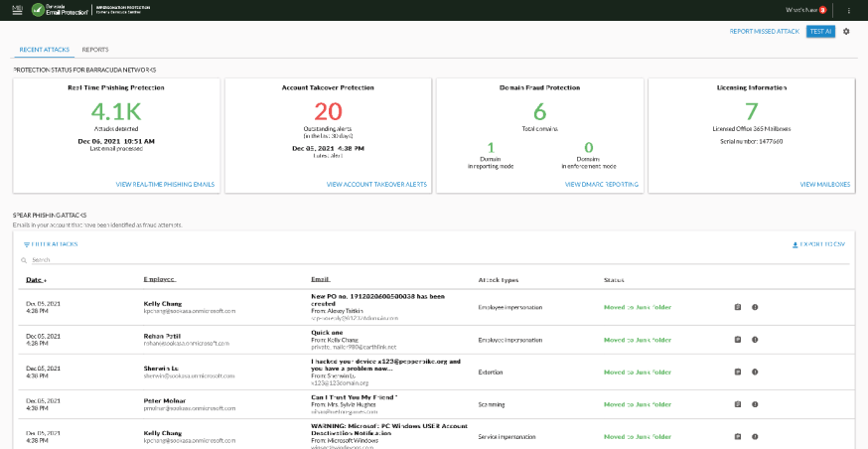Viewport: 868px width, 449px height.
Task: Click the 6 total domains number
Action: [539, 112]
